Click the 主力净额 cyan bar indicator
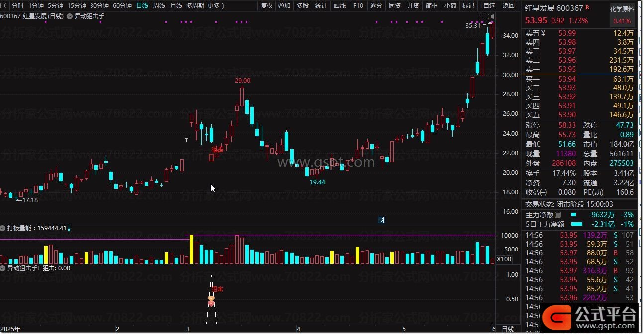 [573, 215]
